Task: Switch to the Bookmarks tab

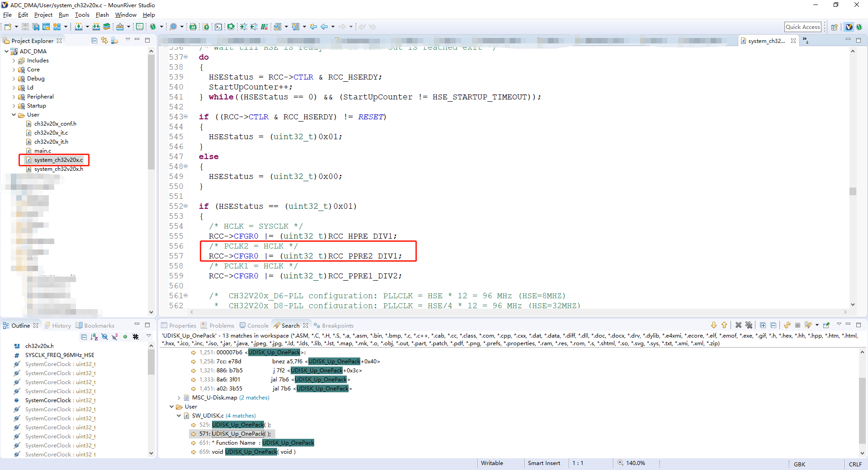Action: pyautogui.click(x=95, y=325)
